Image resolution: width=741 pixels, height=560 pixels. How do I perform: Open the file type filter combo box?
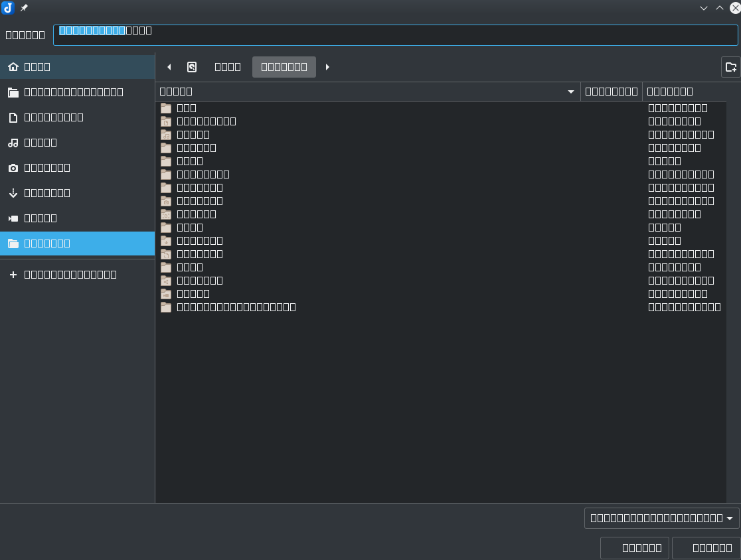click(x=661, y=518)
